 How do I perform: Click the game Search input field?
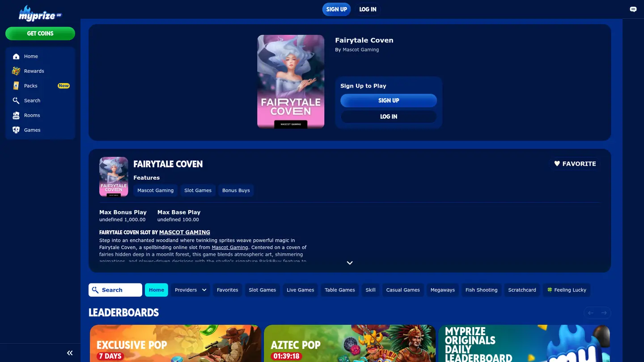pos(115,290)
